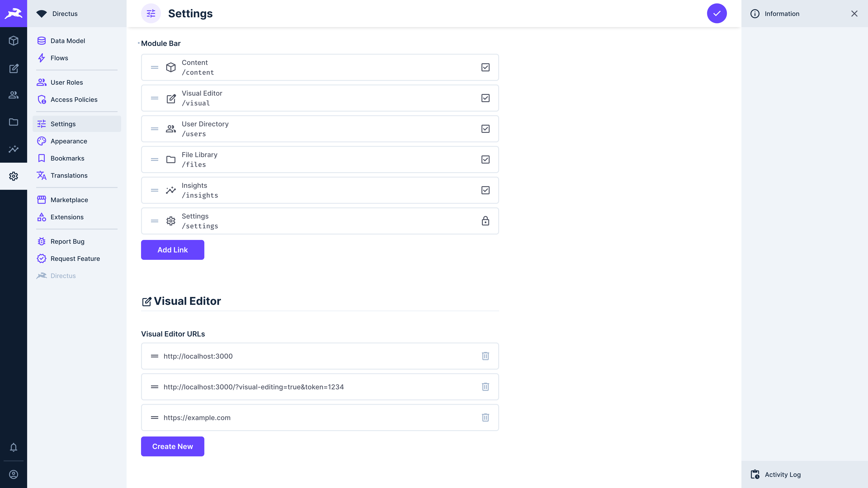The height and width of the screenshot is (488, 868).
Task: Click the http://localhost:3000 URL field
Action: (x=303, y=356)
